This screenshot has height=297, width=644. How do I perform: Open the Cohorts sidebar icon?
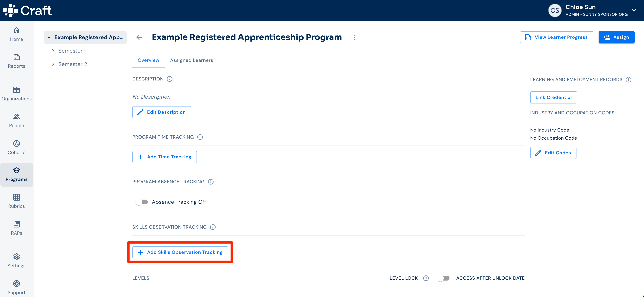(16, 143)
